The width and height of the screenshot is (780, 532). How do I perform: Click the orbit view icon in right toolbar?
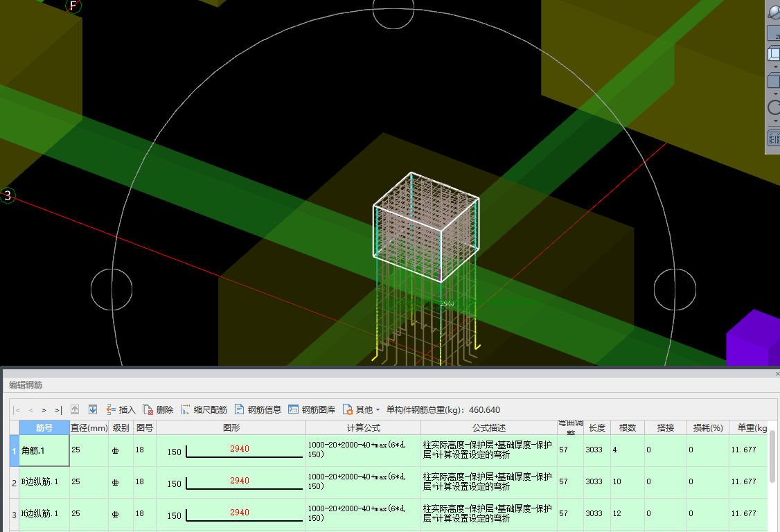[774, 11]
